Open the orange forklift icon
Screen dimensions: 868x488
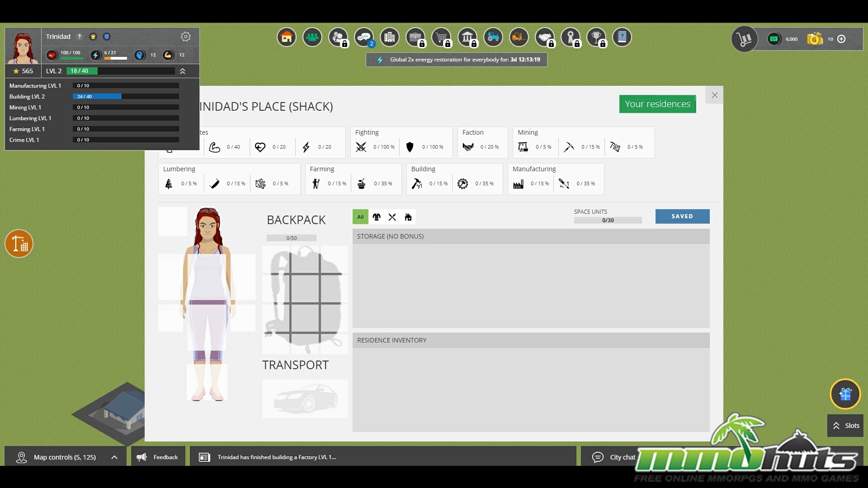click(x=519, y=38)
